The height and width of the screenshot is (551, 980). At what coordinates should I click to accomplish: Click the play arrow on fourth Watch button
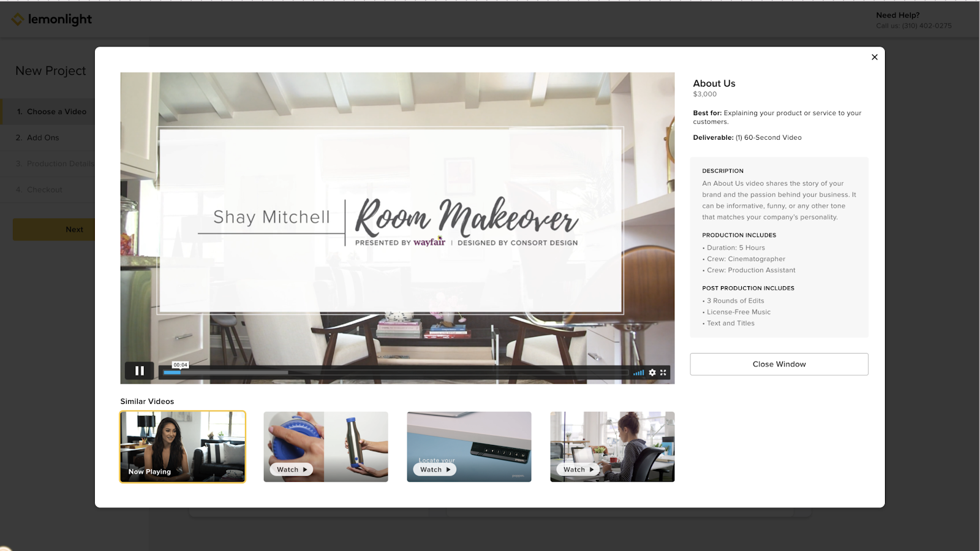pos(592,469)
